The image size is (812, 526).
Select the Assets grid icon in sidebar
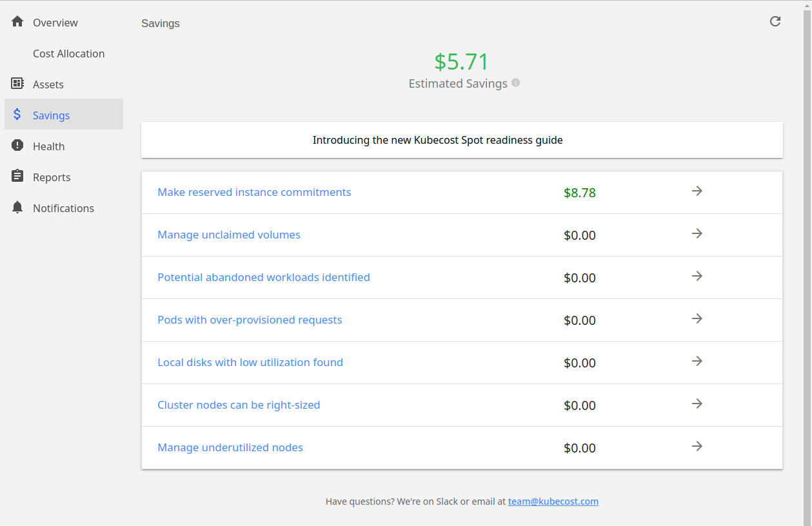coord(17,84)
